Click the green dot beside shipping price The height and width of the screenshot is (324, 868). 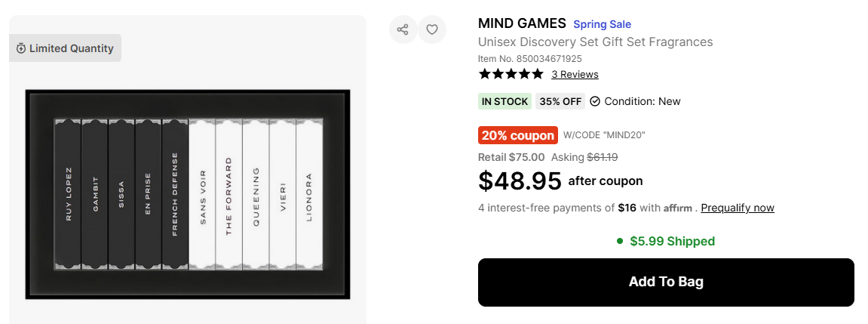pos(620,242)
